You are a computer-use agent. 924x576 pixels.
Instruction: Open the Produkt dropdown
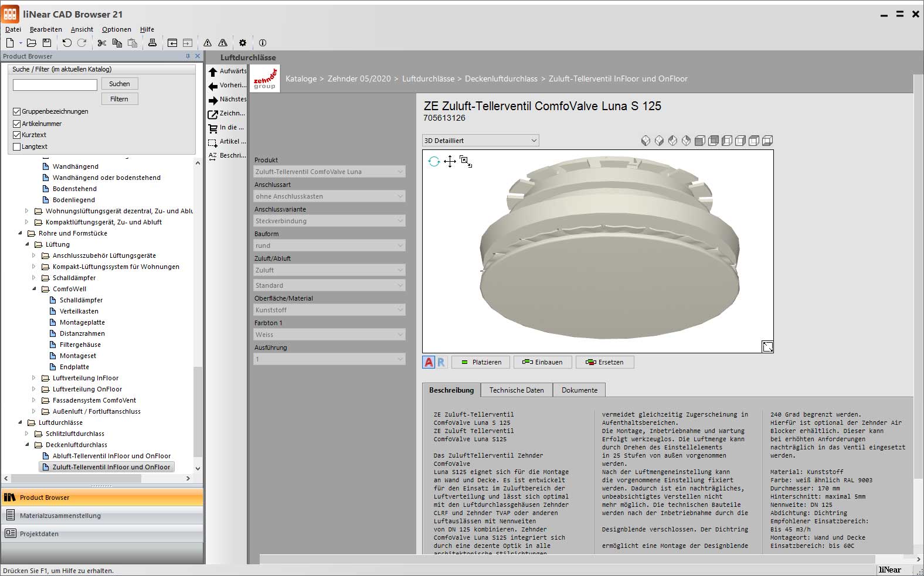329,172
